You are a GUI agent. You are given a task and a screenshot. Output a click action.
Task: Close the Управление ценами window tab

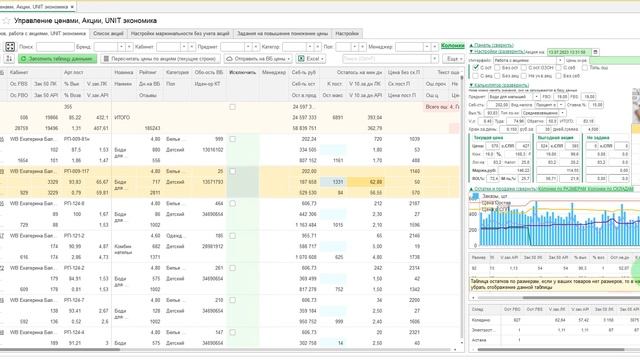click(x=72, y=7)
